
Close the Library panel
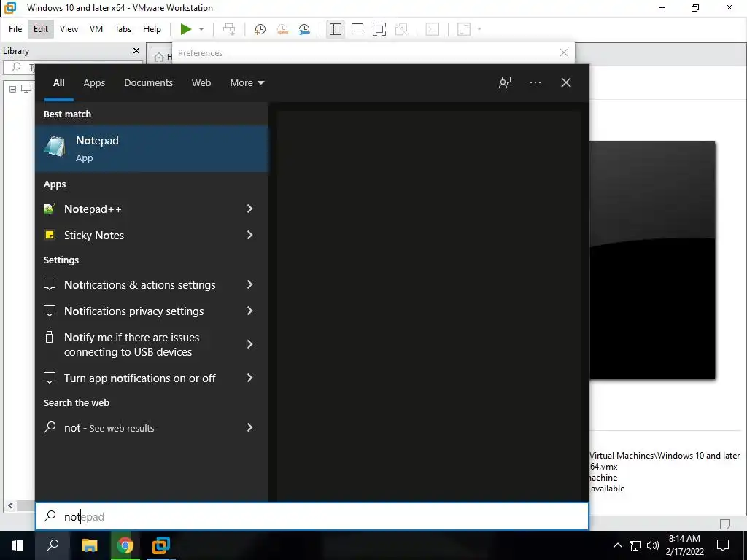(136, 50)
